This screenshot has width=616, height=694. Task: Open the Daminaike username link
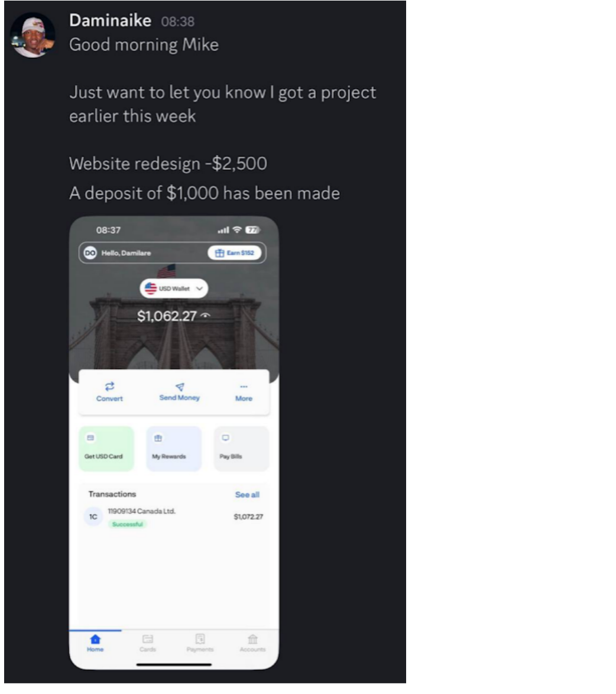pos(110,20)
